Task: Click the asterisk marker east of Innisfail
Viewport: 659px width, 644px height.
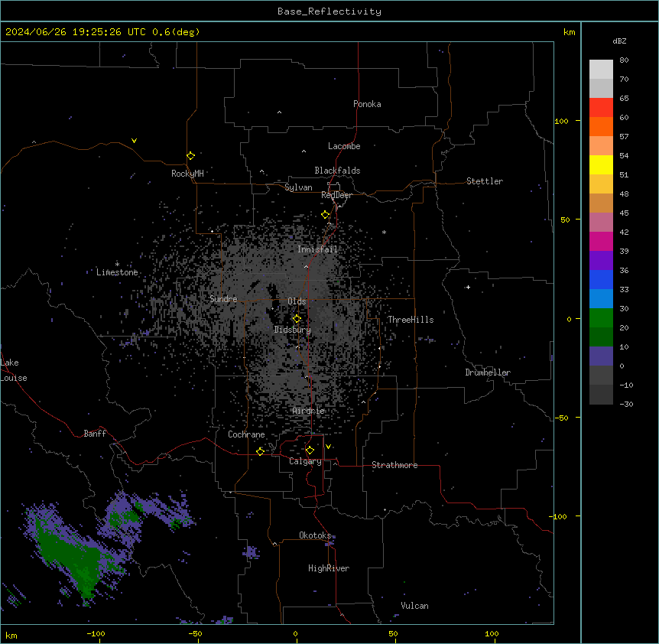Action: (384, 232)
